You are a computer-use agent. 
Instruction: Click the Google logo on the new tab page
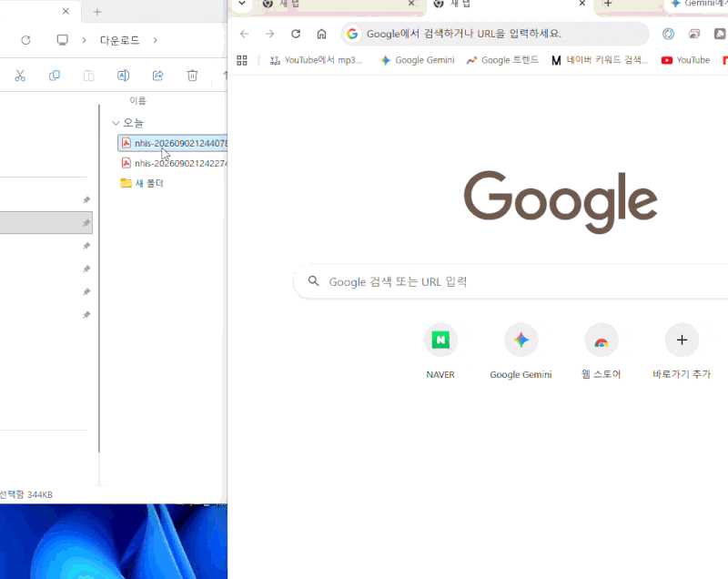561,202
